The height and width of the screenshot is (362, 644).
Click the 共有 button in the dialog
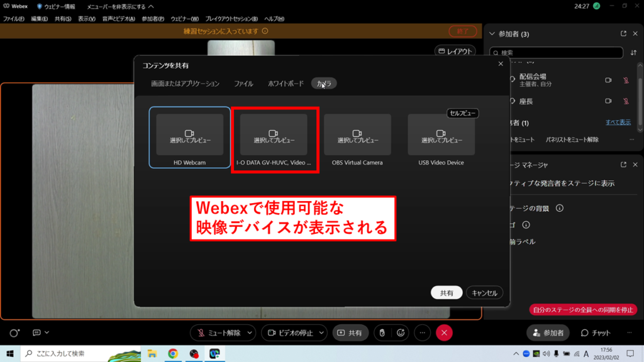click(x=447, y=293)
